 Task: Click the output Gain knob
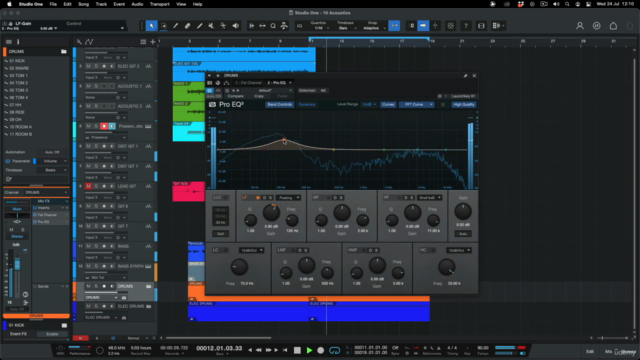click(463, 211)
